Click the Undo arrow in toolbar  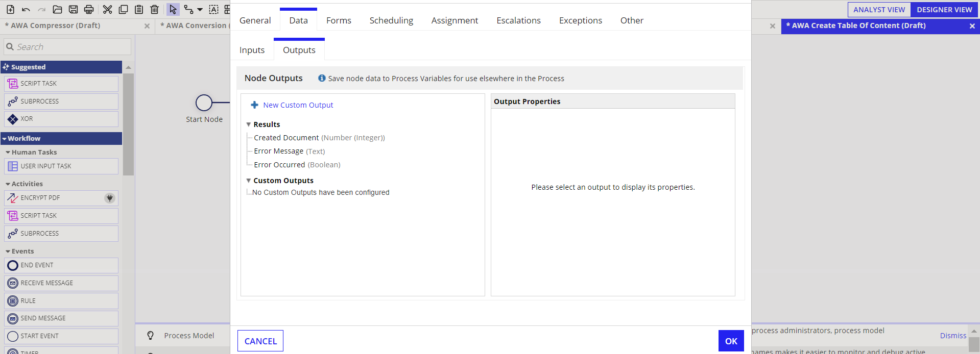[26, 9]
